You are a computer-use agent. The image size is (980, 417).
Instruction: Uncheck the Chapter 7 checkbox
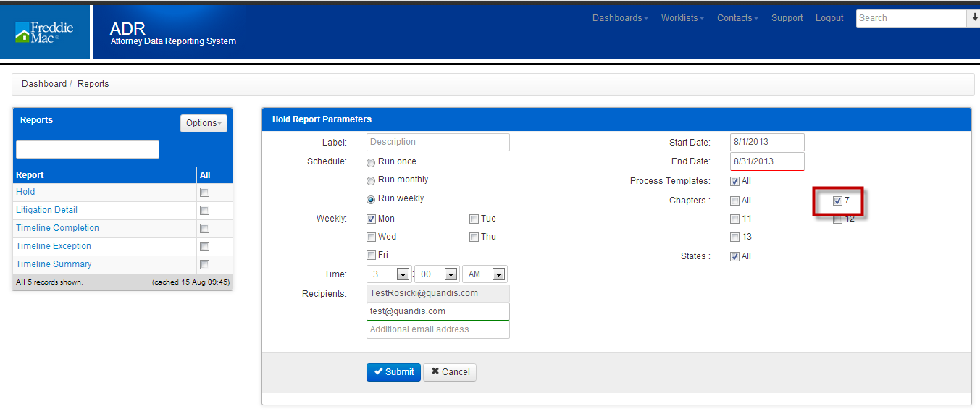(x=837, y=201)
